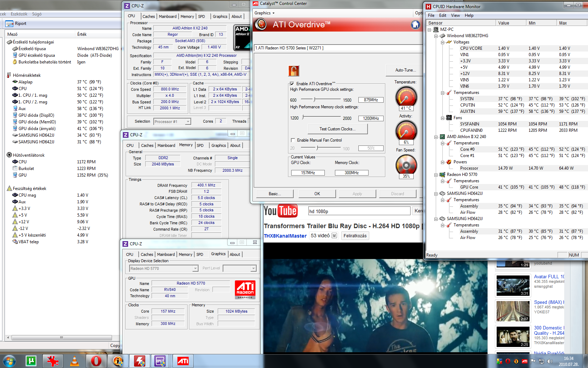Click the Powers icon in HWMonitor tree
Screen dimensions: 588x368
(449, 162)
